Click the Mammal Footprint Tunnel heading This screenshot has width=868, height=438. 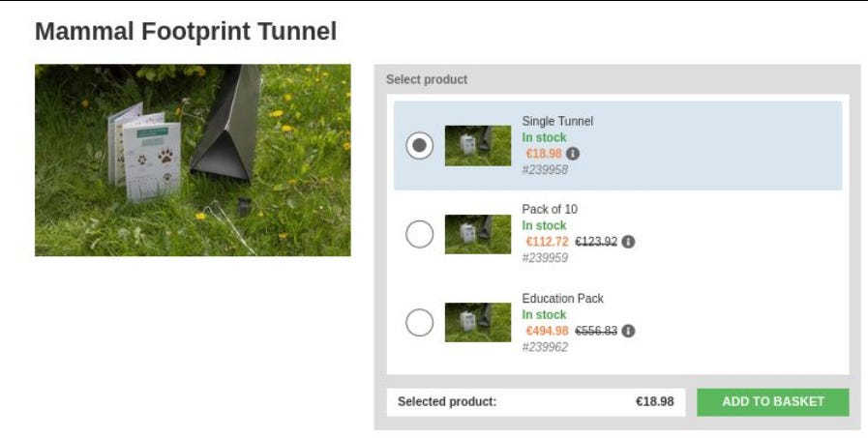point(186,32)
